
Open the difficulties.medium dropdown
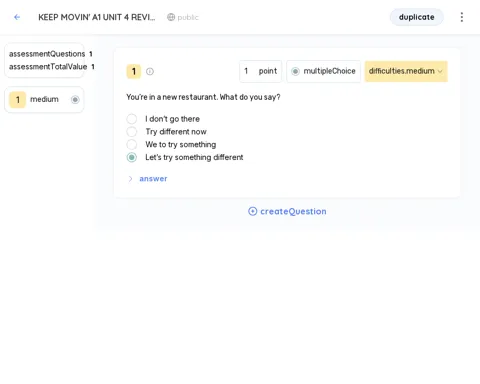click(406, 71)
